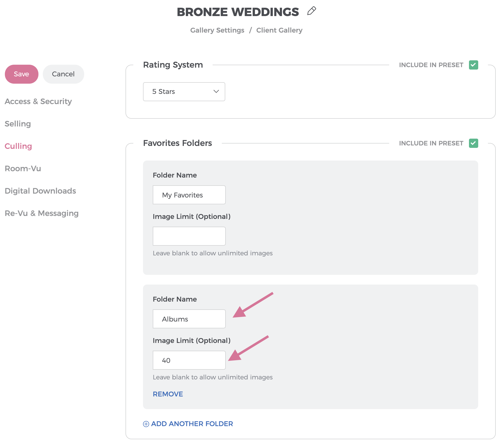Click the plus circle icon for adding folder
The image size is (504, 448).
click(146, 424)
